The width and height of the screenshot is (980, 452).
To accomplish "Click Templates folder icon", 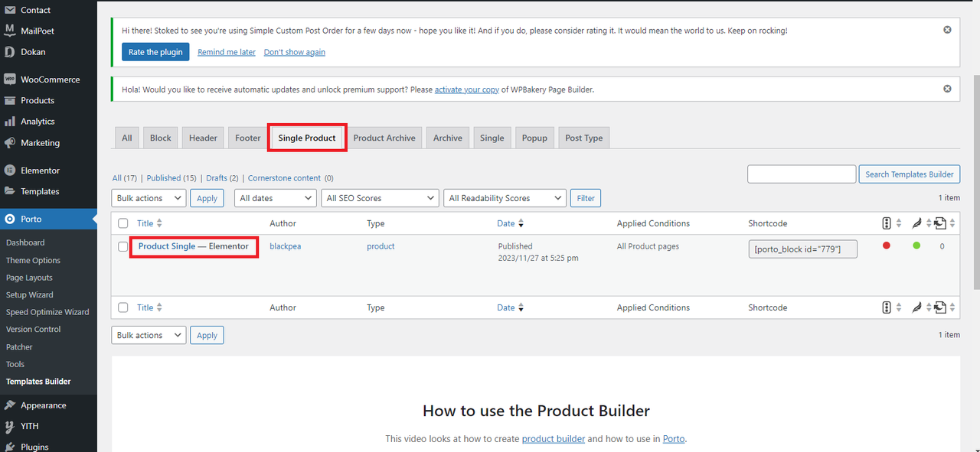I will pyautogui.click(x=10, y=191).
